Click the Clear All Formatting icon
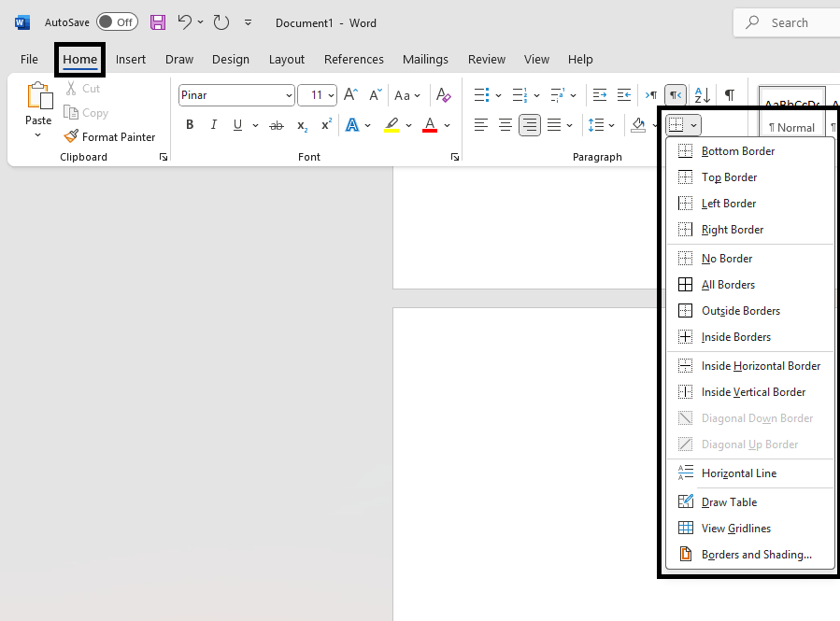This screenshot has height=621, width=840. [x=444, y=95]
